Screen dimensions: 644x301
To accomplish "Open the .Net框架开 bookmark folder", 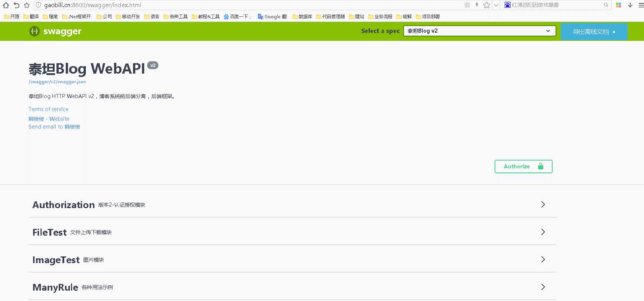I will point(77,16).
